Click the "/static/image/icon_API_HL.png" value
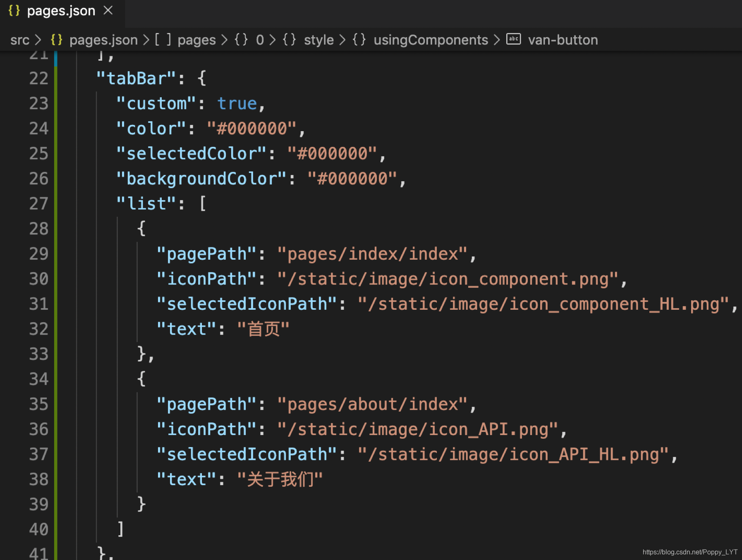The width and height of the screenshot is (742, 560). coord(513,455)
